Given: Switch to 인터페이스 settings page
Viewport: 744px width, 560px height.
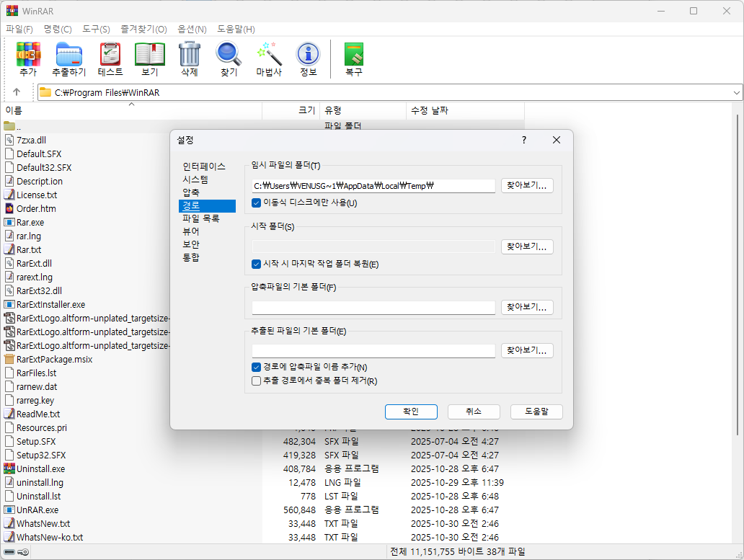Looking at the screenshot, I should point(204,166).
